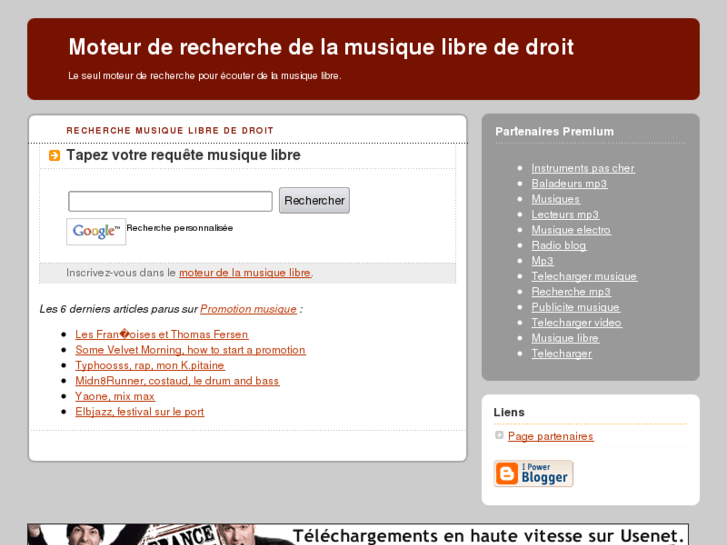The width and height of the screenshot is (727, 545).
Task: Click the small arrow icon next to Page partenaires
Action: pos(499,435)
